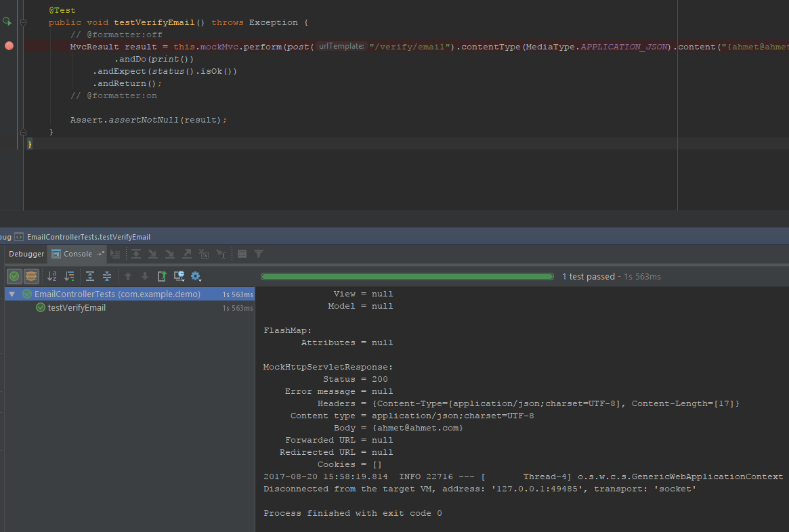Sort test results alphabetically
Viewport: 789px width, 532px height.
click(52, 276)
